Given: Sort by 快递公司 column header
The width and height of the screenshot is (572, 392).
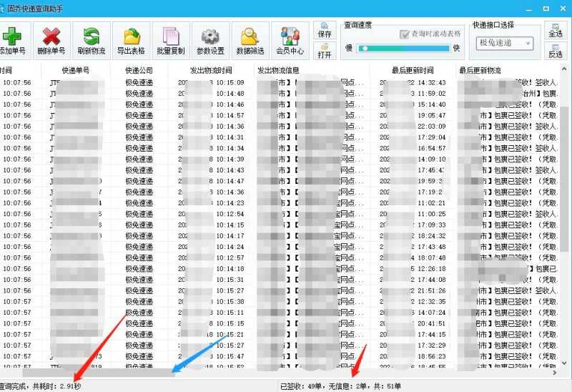Looking at the screenshot, I should pyautogui.click(x=139, y=71).
